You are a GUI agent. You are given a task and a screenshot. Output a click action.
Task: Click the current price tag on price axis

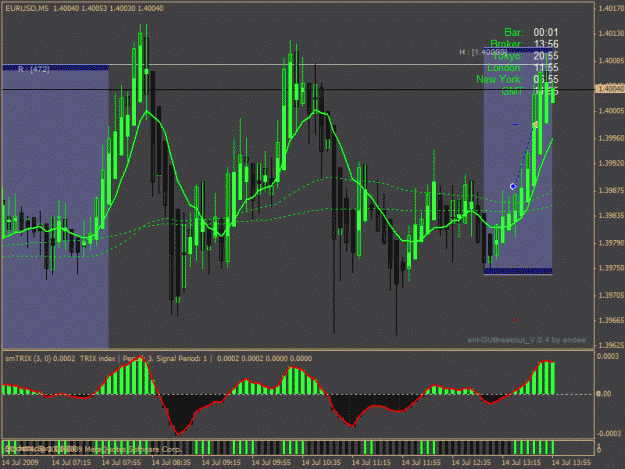pos(610,88)
